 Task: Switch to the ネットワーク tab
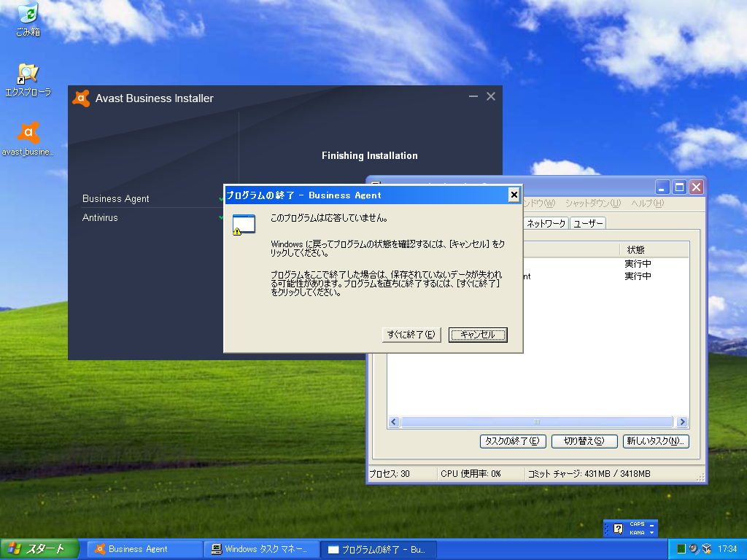546,223
